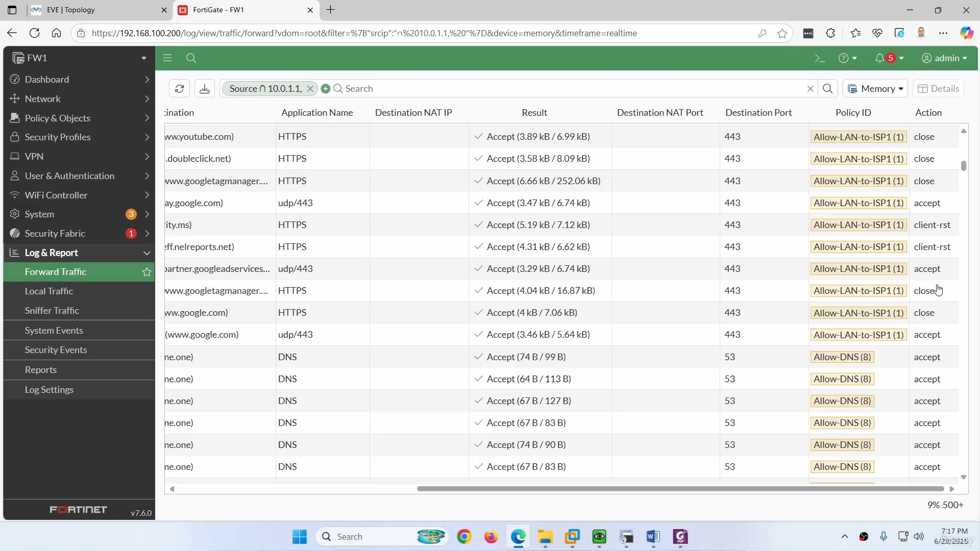Click the horizontal scroll left arrow

tap(172, 489)
